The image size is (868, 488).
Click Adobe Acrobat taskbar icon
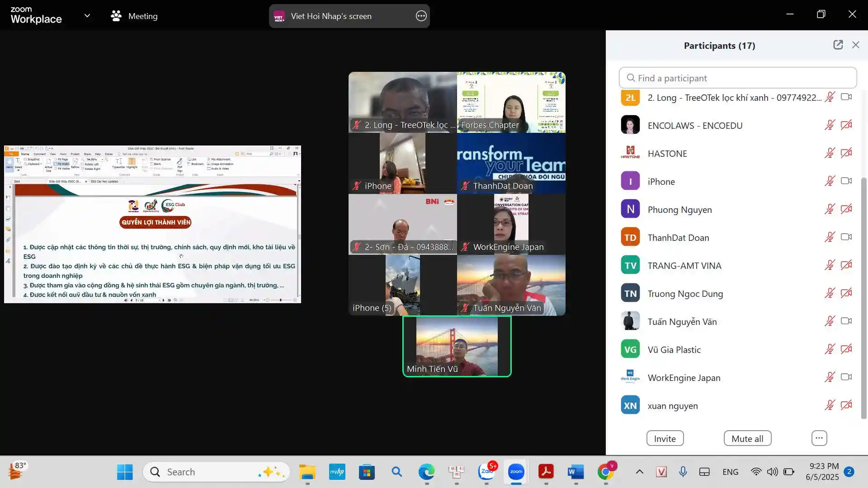[546, 472]
